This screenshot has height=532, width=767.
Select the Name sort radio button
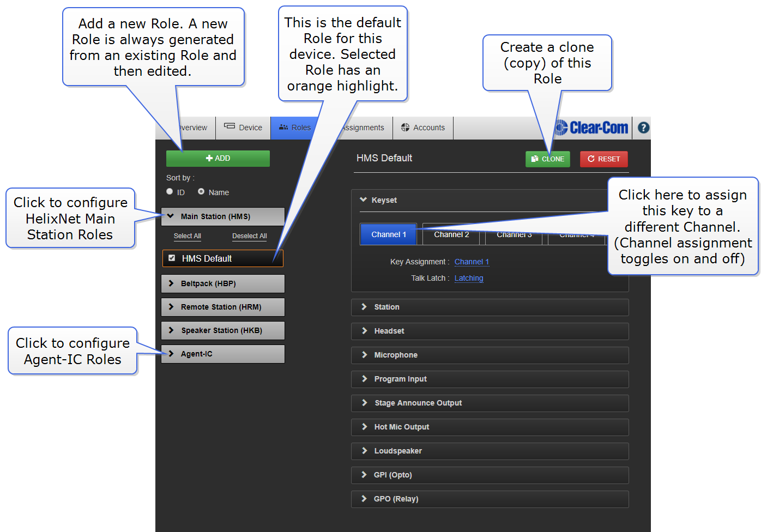point(201,191)
